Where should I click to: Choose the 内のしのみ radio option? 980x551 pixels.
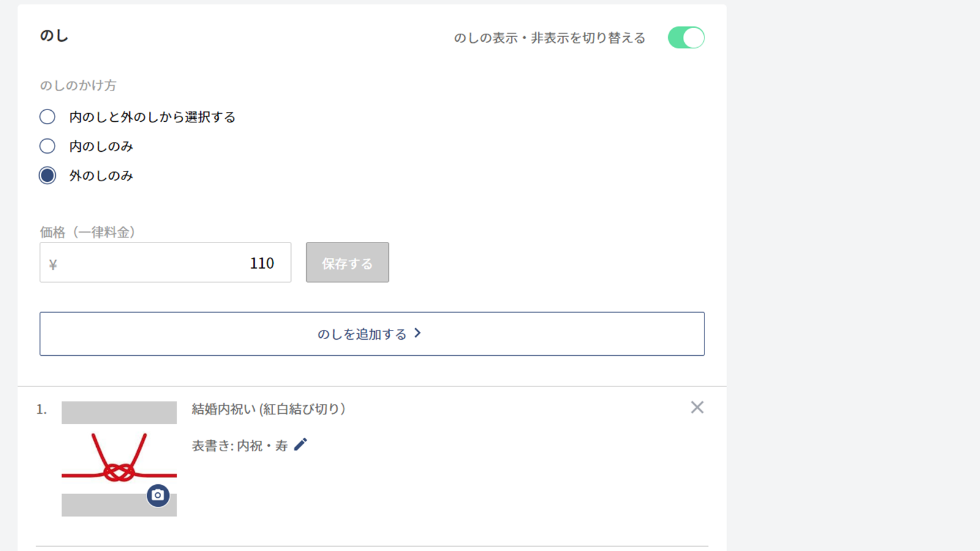point(47,146)
